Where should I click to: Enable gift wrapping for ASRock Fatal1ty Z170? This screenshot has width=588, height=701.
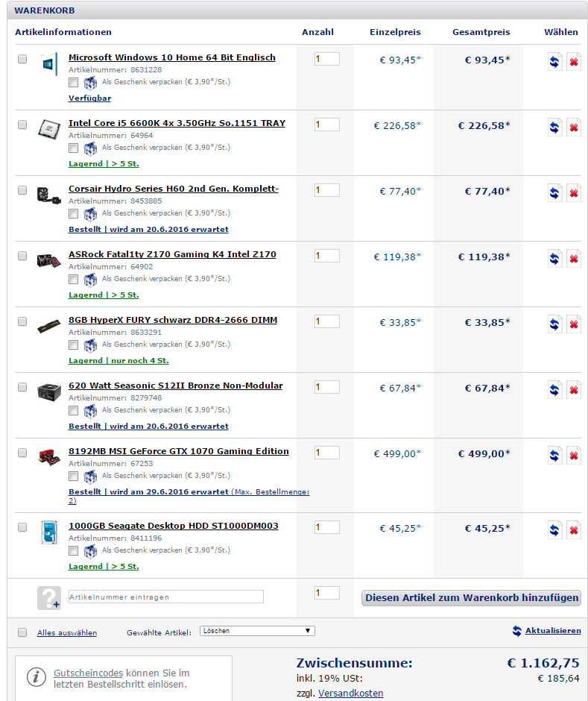pos(73,280)
